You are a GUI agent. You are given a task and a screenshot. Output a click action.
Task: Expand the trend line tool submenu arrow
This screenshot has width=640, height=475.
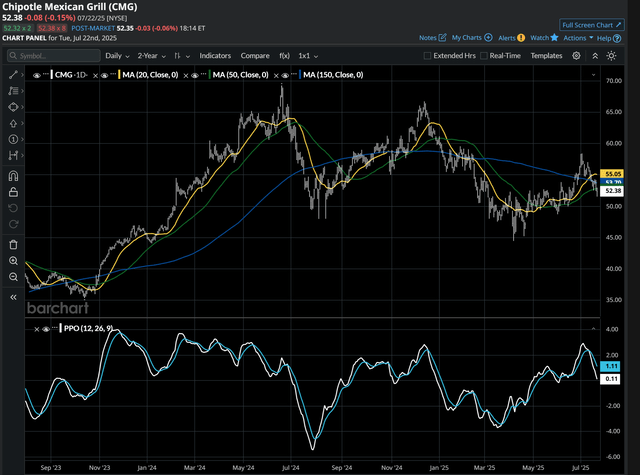tap(22, 75)
